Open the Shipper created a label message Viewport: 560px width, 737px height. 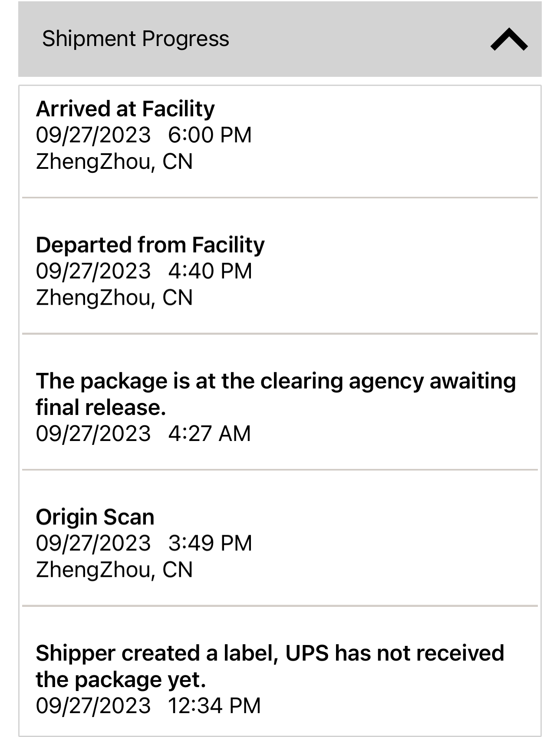[x=270, y=666]
